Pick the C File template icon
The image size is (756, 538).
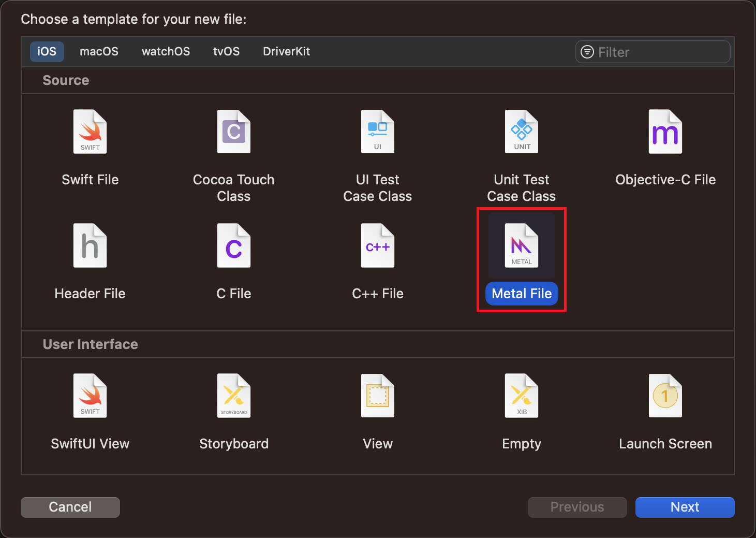tap(234, 245)
